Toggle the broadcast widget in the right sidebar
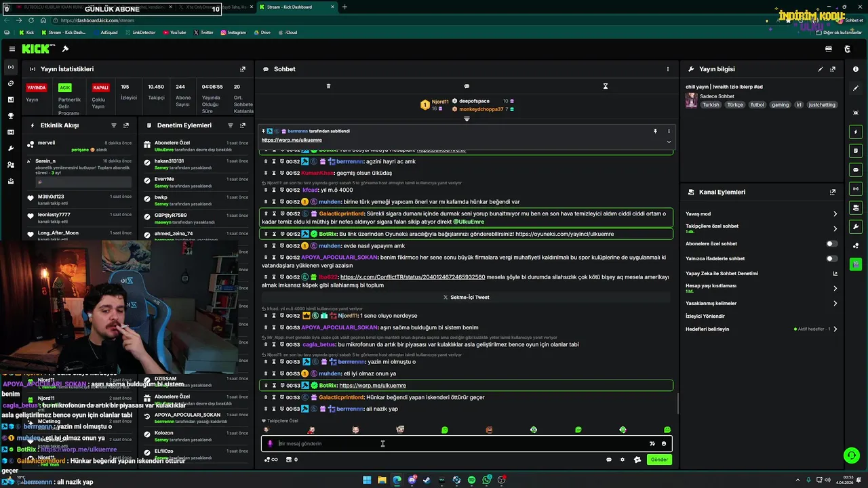The height and width of the screenshot is (488, 868). (x=856, y=188)
